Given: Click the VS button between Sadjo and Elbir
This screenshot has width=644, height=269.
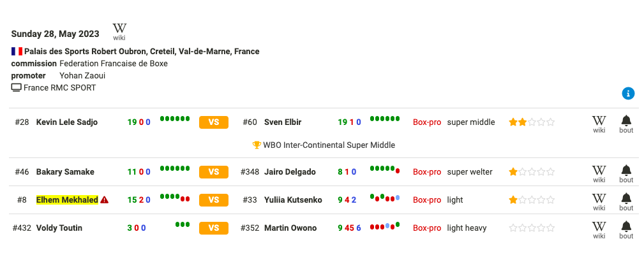Looking at the screenshot, I should [x=214, y=122].
